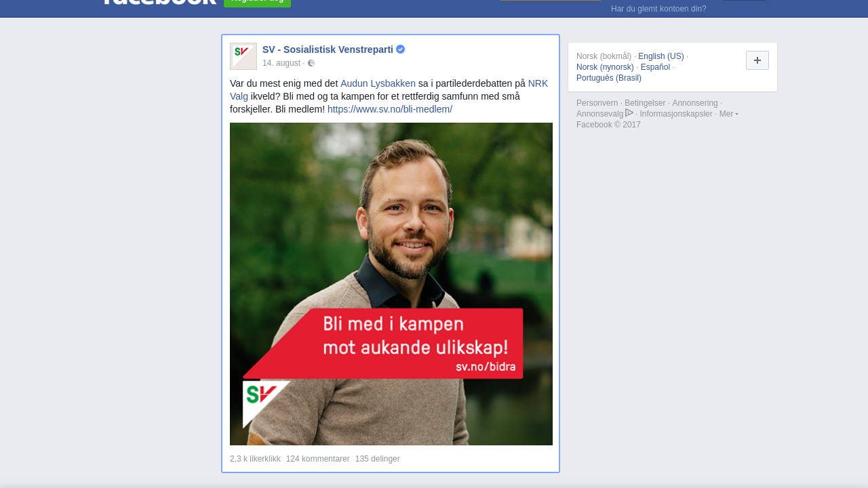Viewport: 868px width, 488px height.
Task: Click the public globe icon by date
Action: tap(311, 63)
